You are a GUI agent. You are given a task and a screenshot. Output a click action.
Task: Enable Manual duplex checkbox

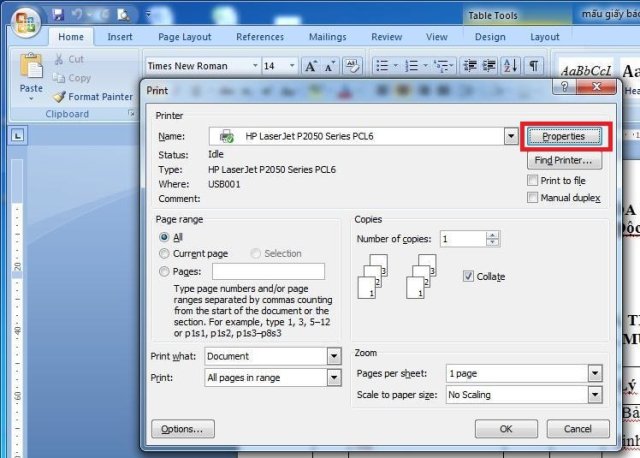point(532,198)
